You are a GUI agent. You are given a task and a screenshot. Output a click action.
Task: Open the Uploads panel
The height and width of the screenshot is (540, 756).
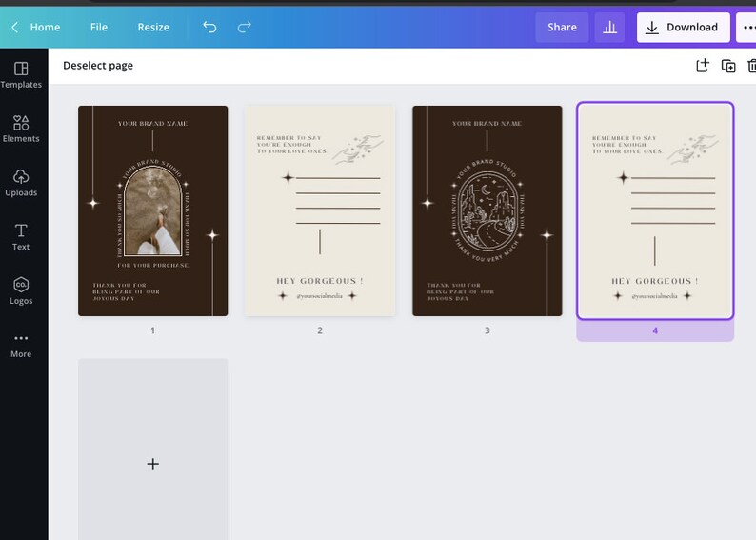[21, 183]
